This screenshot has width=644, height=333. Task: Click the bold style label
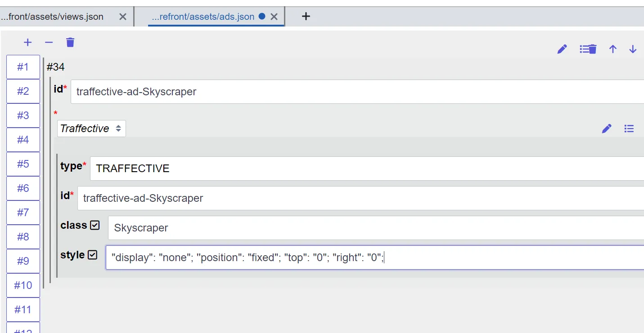pos(72,255)
